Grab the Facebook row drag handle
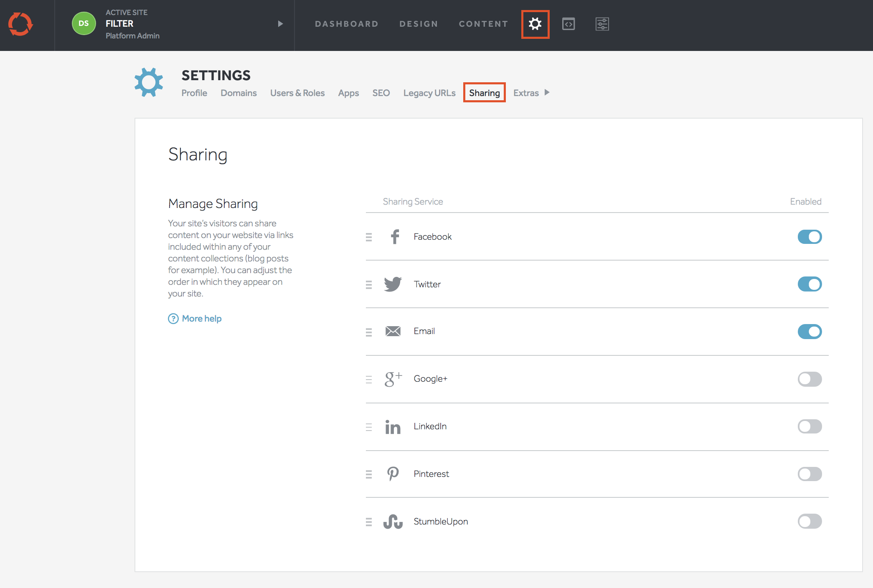The height and width of the screenshot is (588, 873). pyautogui.click(x=369, y=237)
